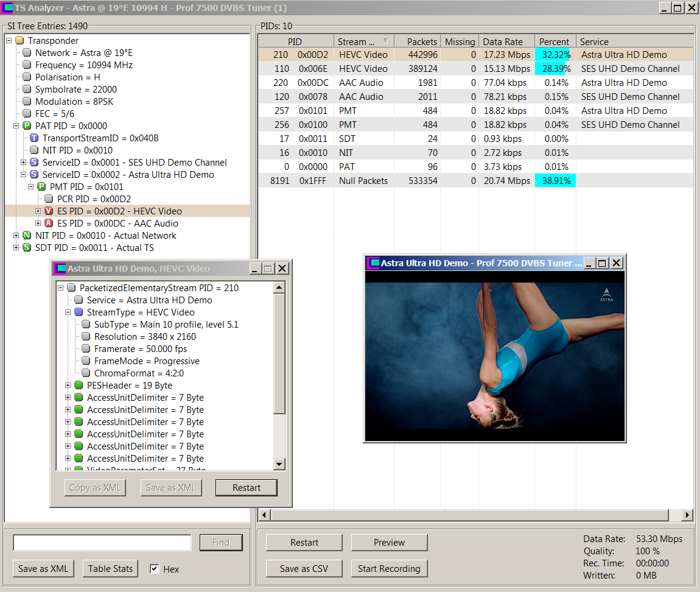Click the S icon of ServiceID 0x0001
The height and width of the screenshot is (592, 700).
[34, 163]
